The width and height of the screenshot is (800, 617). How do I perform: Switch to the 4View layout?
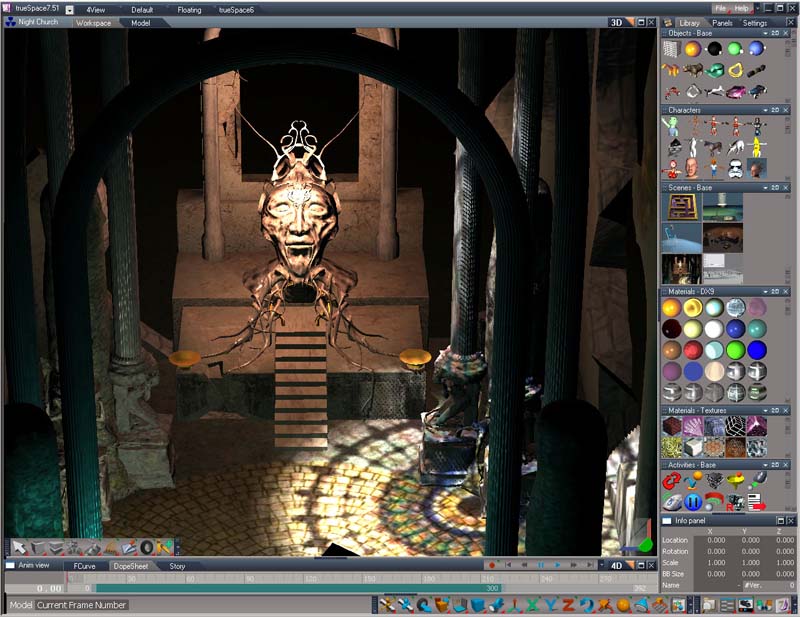[x=95, y=10]
